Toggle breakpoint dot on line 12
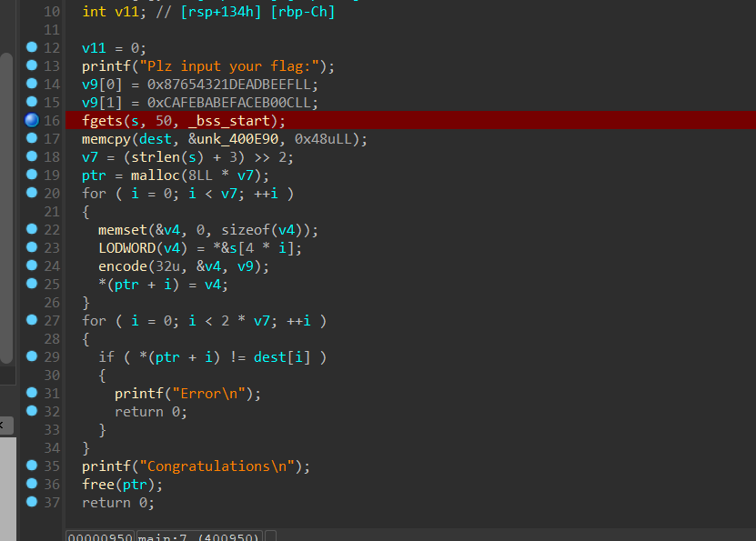 [32, 47]
